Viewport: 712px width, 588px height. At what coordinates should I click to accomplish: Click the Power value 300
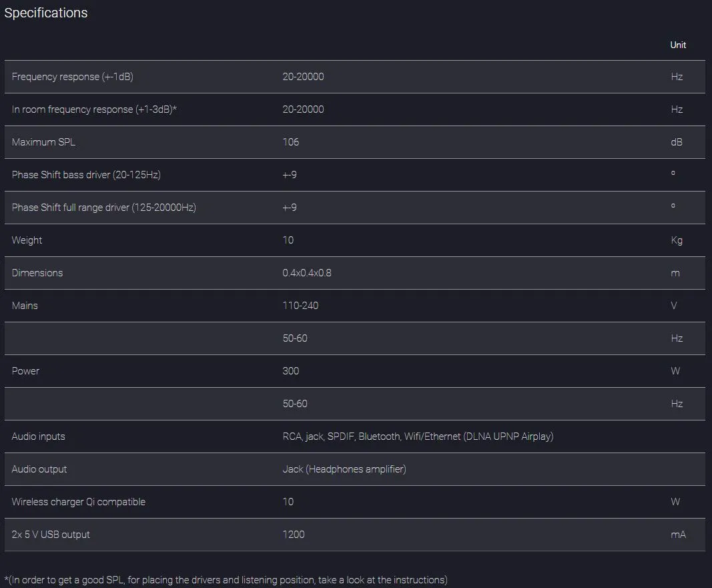pyautogui.click(x=291, y=371)
